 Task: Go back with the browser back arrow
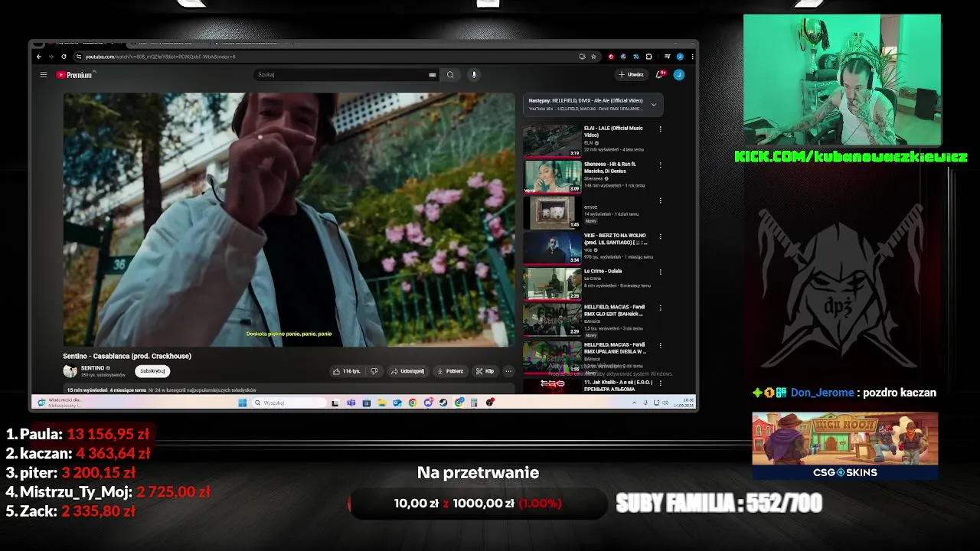(x=39, y=57)
